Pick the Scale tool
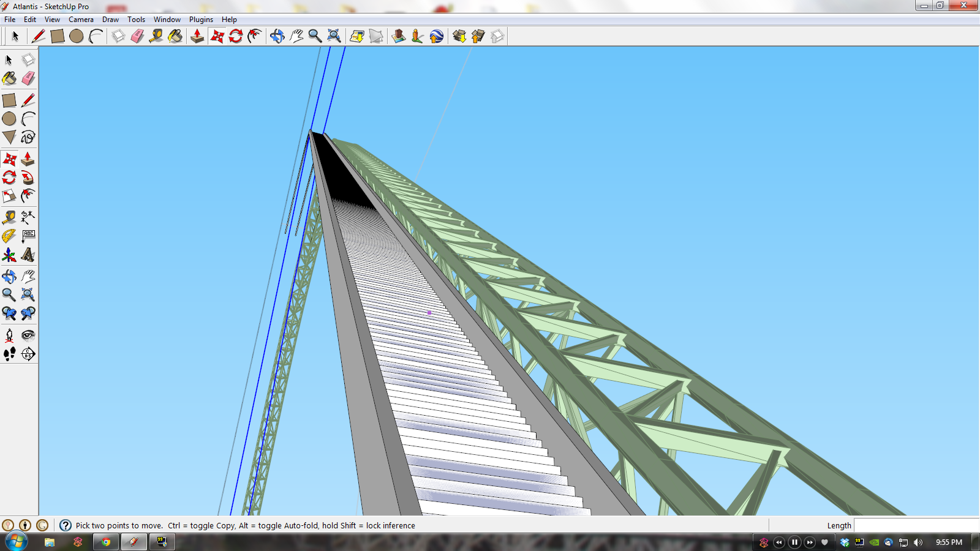 pyautogui.click(x=9, y=196)
